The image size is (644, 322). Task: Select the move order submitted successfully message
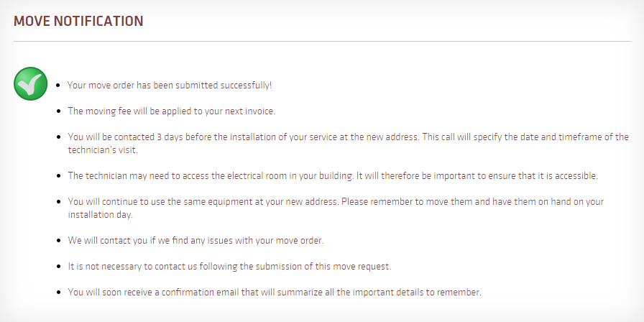(x=170, y=86)
